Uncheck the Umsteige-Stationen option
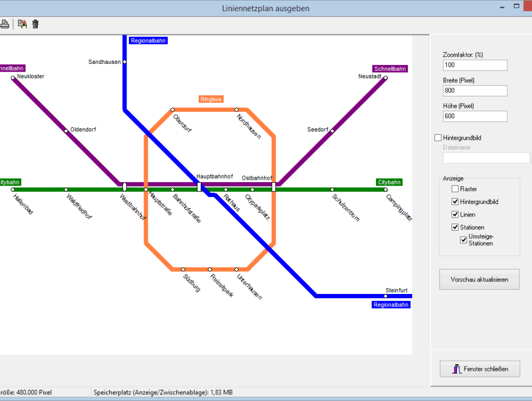 coord(464,240)
